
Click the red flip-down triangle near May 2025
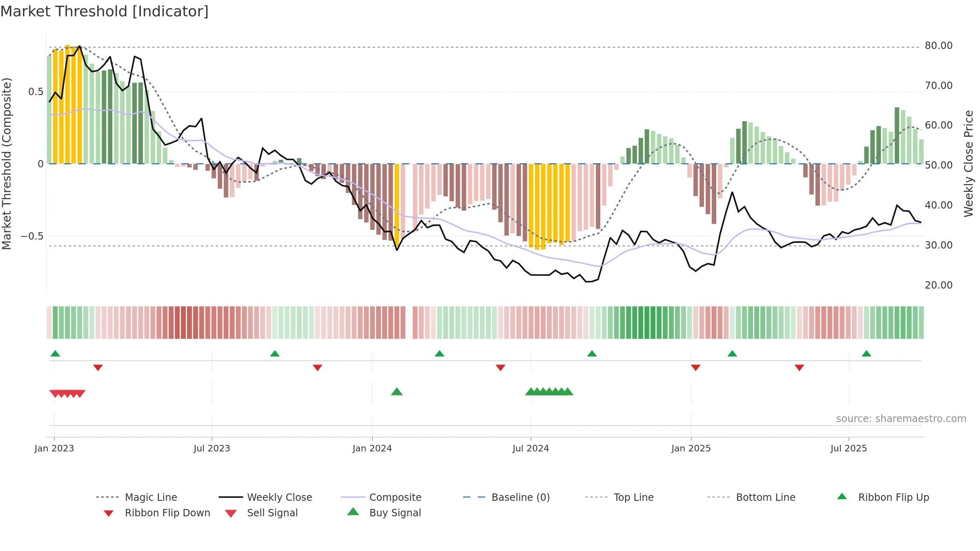pyautogui.click(x=800, y=368)
